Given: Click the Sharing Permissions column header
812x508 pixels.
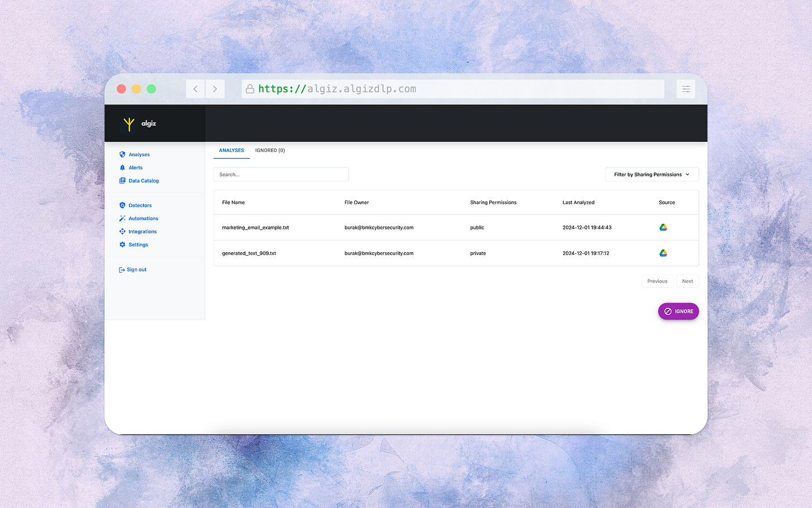Looking at the screenshot, I should coord(494,203).
